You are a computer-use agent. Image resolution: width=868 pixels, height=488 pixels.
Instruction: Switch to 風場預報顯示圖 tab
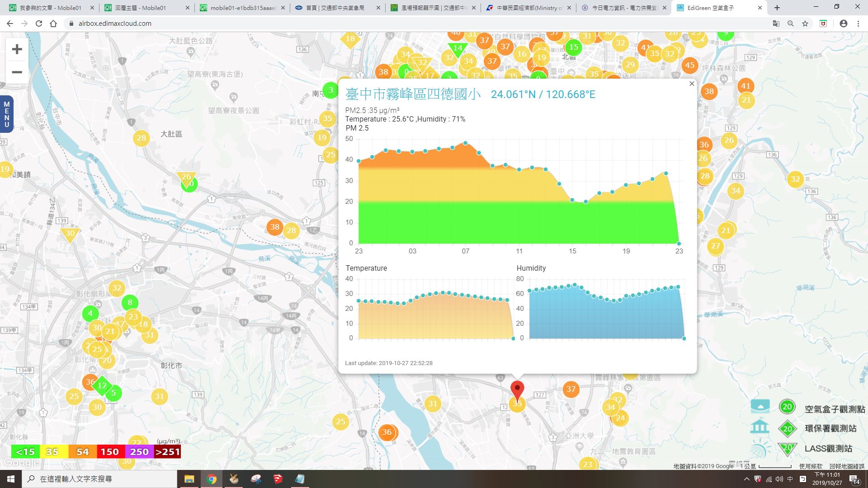(x=433, y=8)
